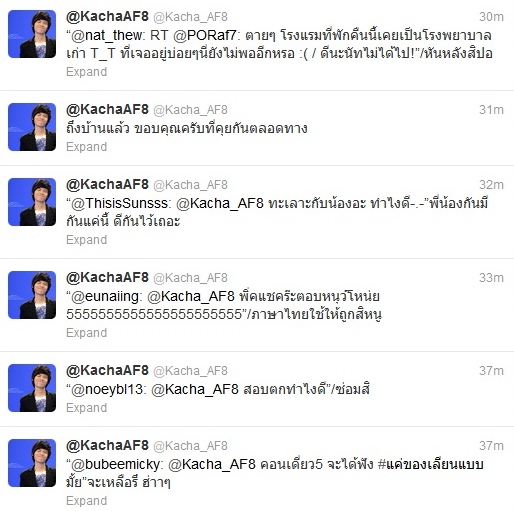Screen dimensions: 514x511
Task: Visit the @ThisisSunsss profile link
Action: tap(120, 204)
